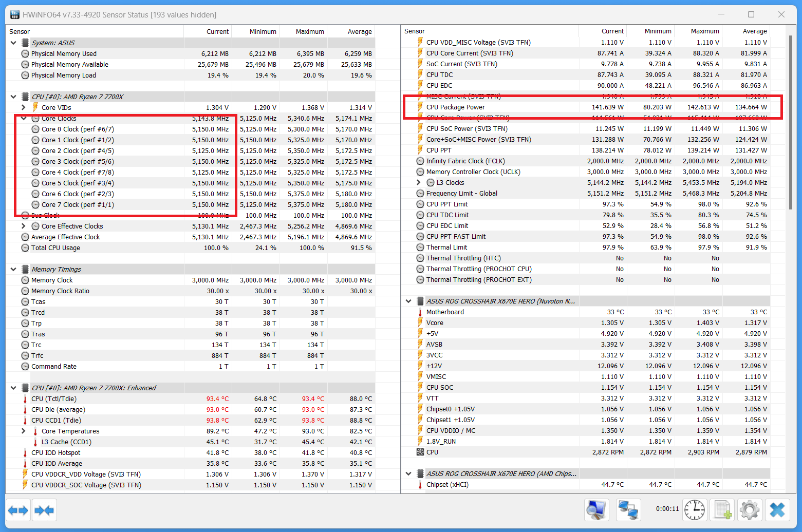Screen dimensions: 802x532
Task: Select the Physical Memory Load row
Action: (x=191, y=75)
